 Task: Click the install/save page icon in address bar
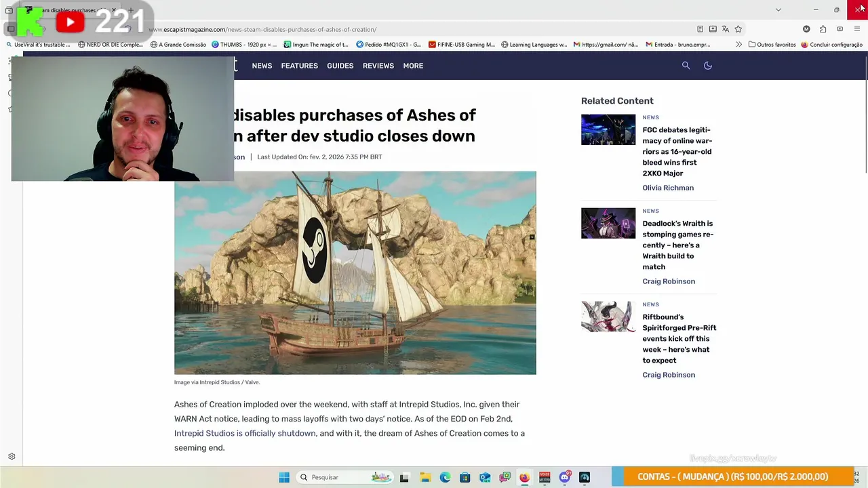(x=713, y=29)
